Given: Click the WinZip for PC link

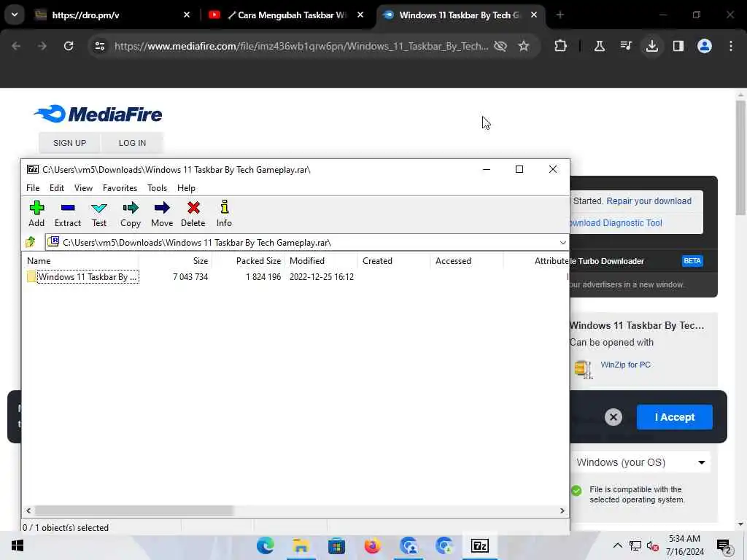Looking at the screenshot, I should [x=625, y=365].
